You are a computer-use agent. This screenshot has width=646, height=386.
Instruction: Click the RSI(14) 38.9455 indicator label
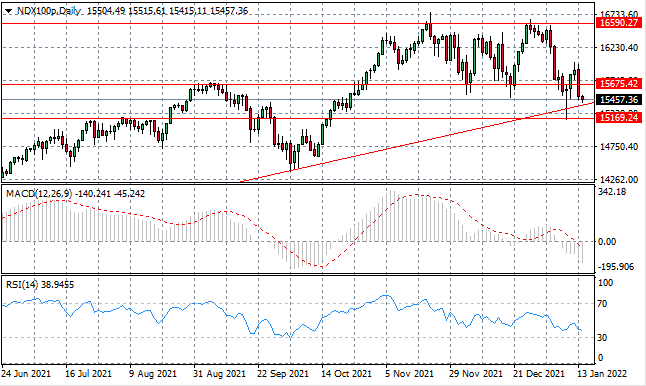tap(40, 285)
